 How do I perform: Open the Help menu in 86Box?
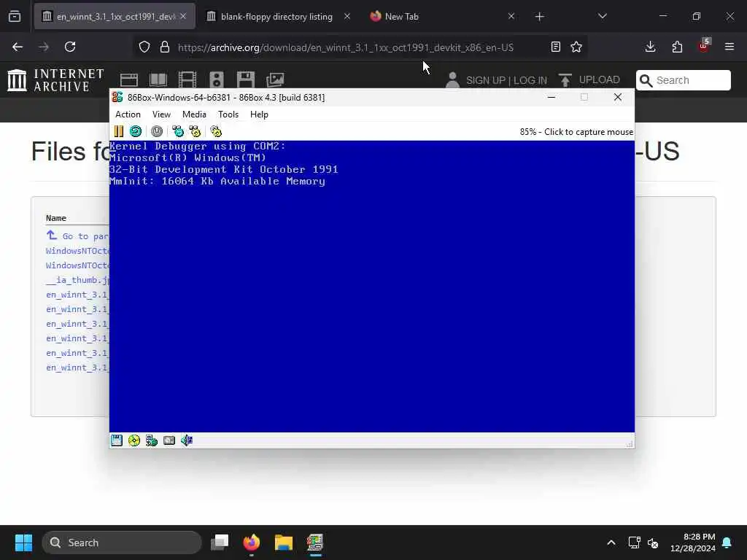(x=259, y=114)
